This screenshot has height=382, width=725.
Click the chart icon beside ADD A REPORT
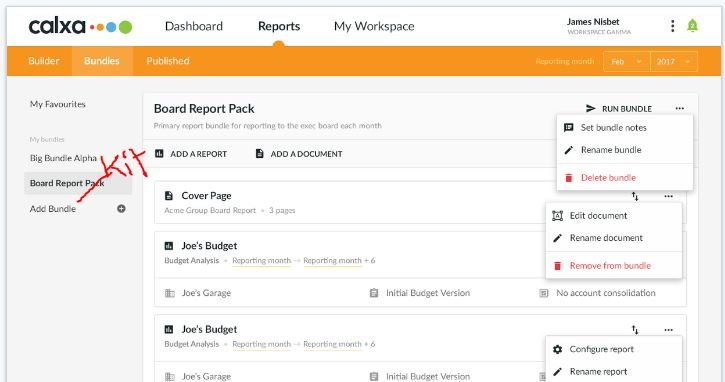click(x=159, y=153)
